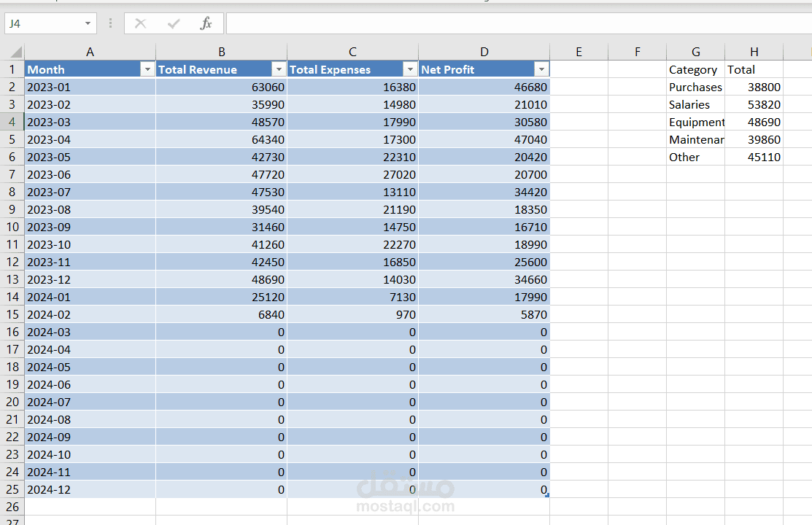This screenshot has height=525, width=812.
Task: Select net profit value 46680
Action: coord(484,87)
